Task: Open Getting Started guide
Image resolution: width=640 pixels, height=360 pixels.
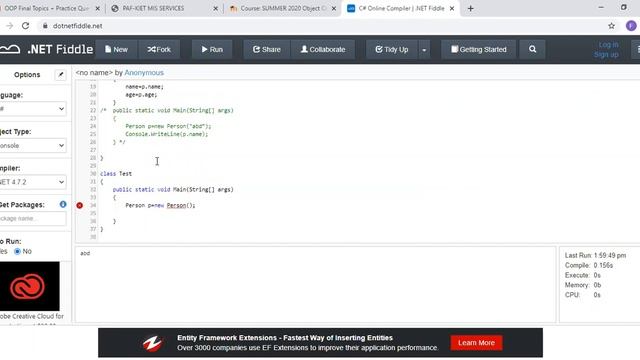Action: pos(479,49)
